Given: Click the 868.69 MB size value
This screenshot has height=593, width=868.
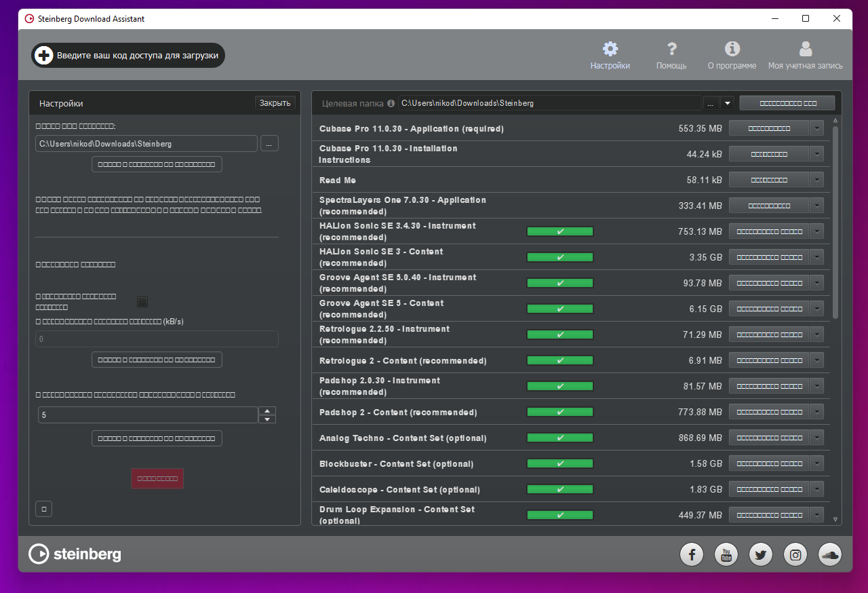Looking at the screenshot, I should pyautogui.click(x=701, y=438).
